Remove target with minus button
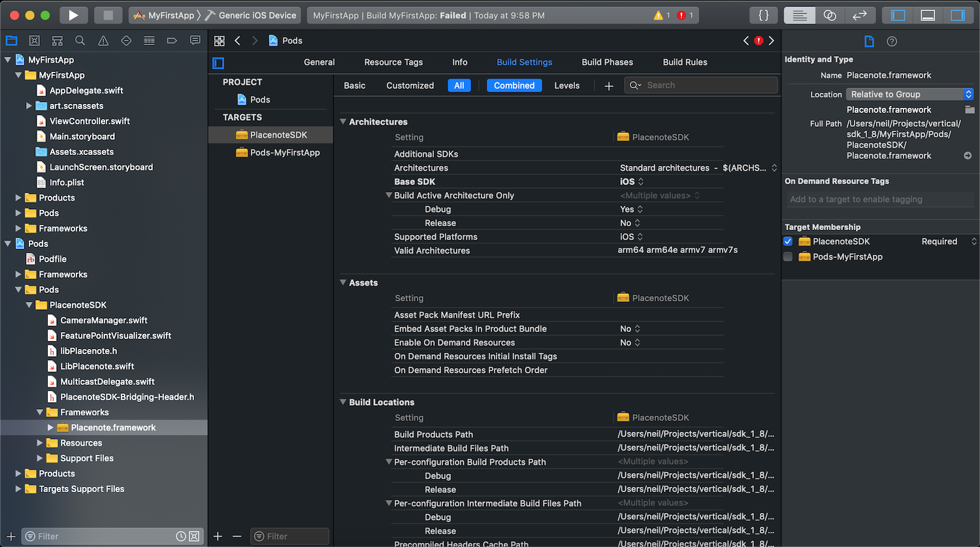 point(237,536)
